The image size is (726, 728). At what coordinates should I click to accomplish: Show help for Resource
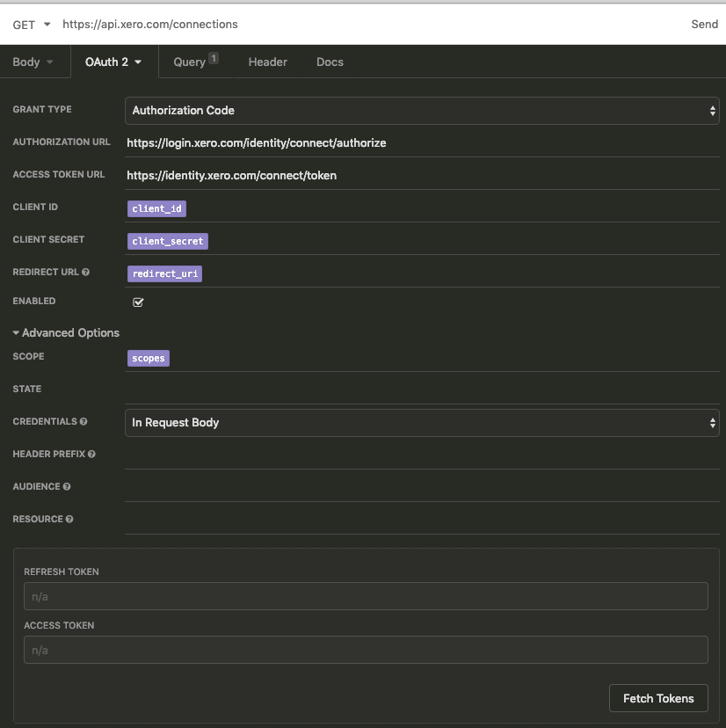(x=69, y=519)
